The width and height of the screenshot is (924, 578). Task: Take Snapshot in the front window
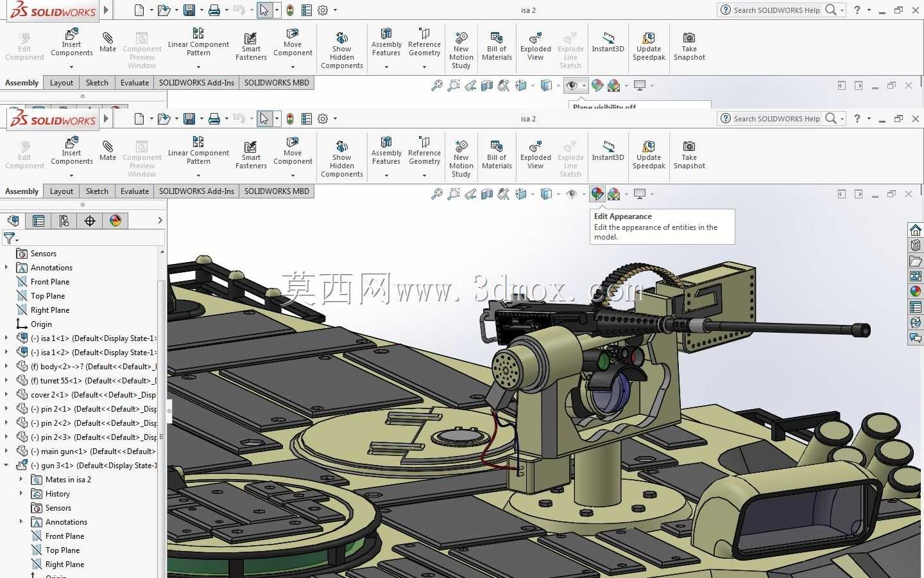(689, 155)
